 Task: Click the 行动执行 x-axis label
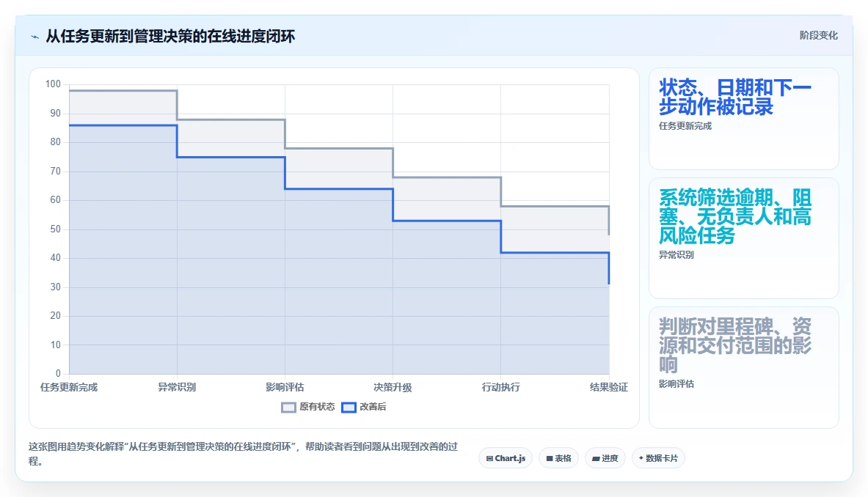[x=501, y=388]
